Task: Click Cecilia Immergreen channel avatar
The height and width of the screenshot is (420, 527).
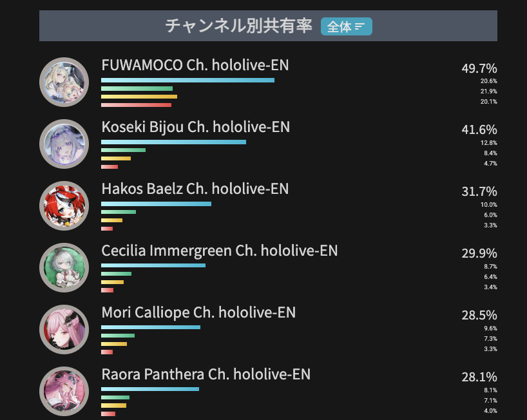Action: tap(64, 267)
